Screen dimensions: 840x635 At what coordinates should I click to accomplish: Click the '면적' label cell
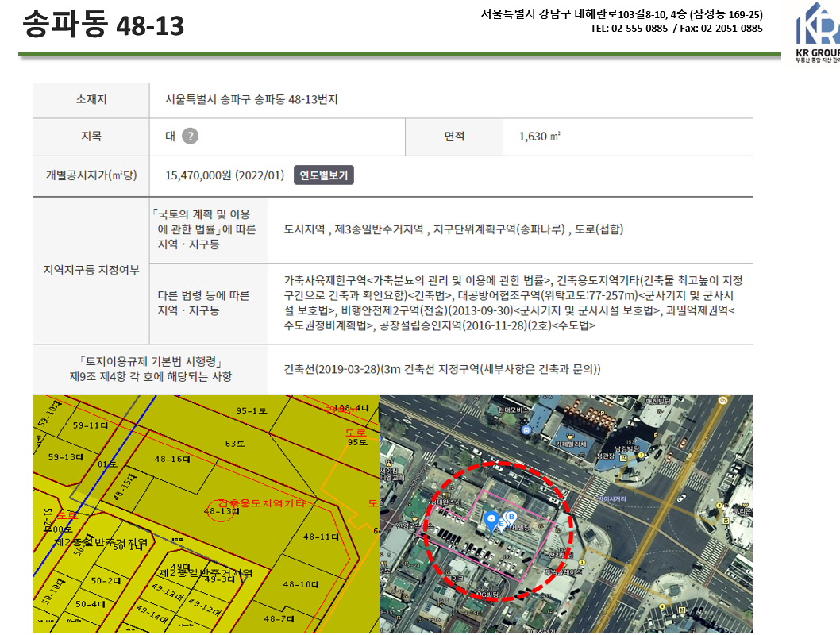tap(454, 137)
